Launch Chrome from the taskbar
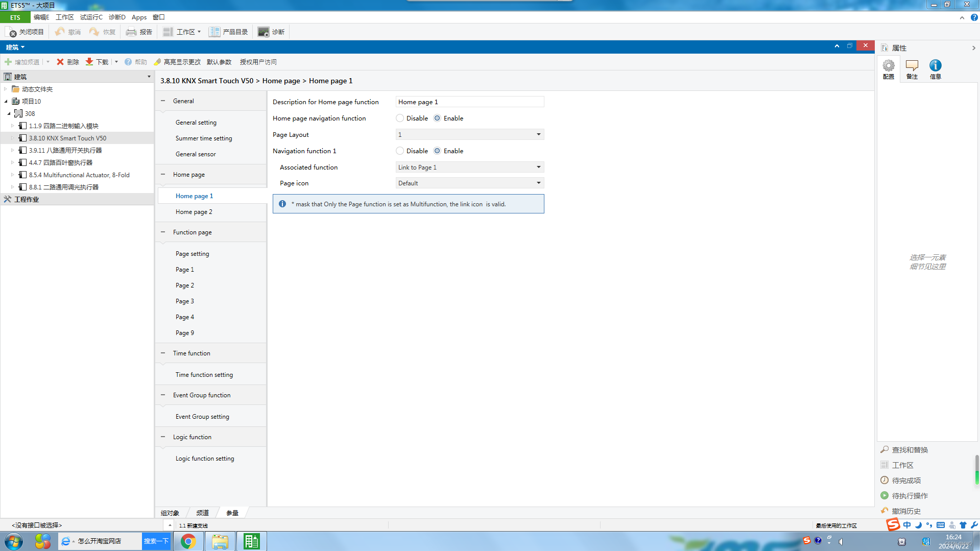 coord(188,541)
